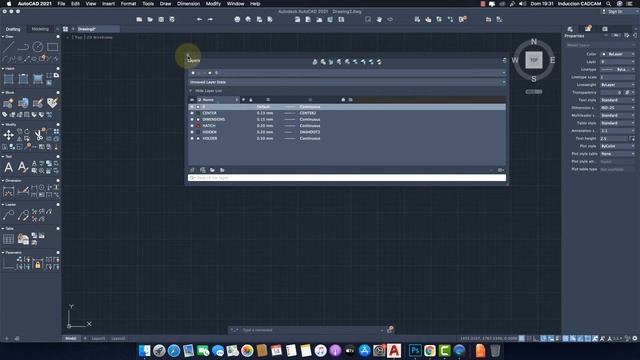Select the Move tool in Modify panel

9,135
